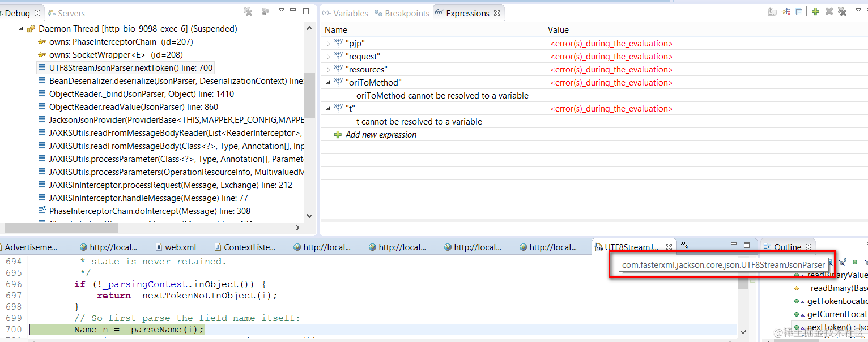Image resolution: width=868 pixels, height=342 pixels.
Task: Collapse the "oriToMethod" expression
Action: 328,83
